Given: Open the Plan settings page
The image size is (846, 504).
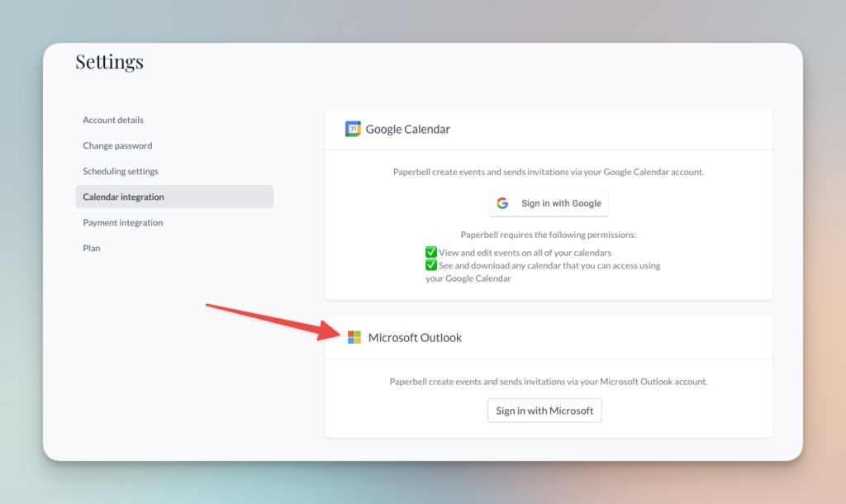Looking at the screenshot, I should [92, 248].
